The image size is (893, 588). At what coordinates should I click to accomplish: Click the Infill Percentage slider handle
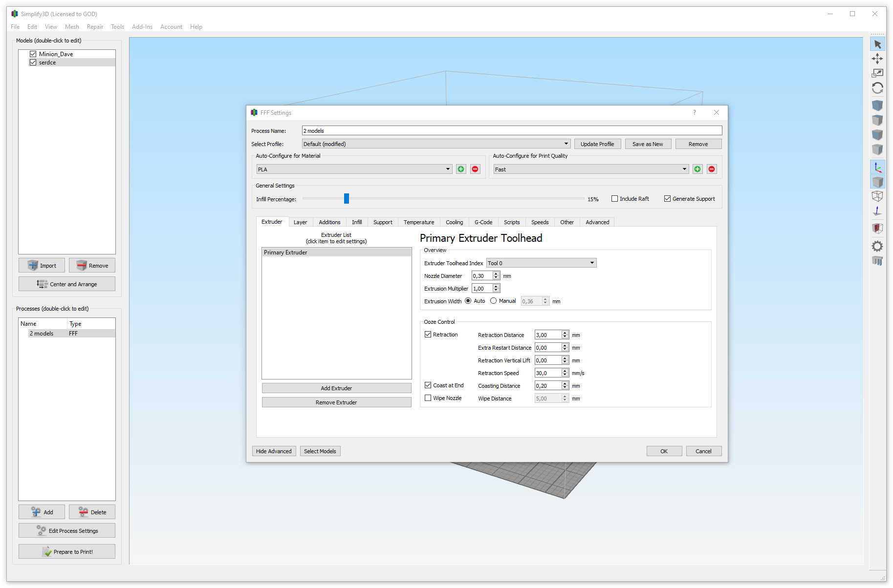347,198
